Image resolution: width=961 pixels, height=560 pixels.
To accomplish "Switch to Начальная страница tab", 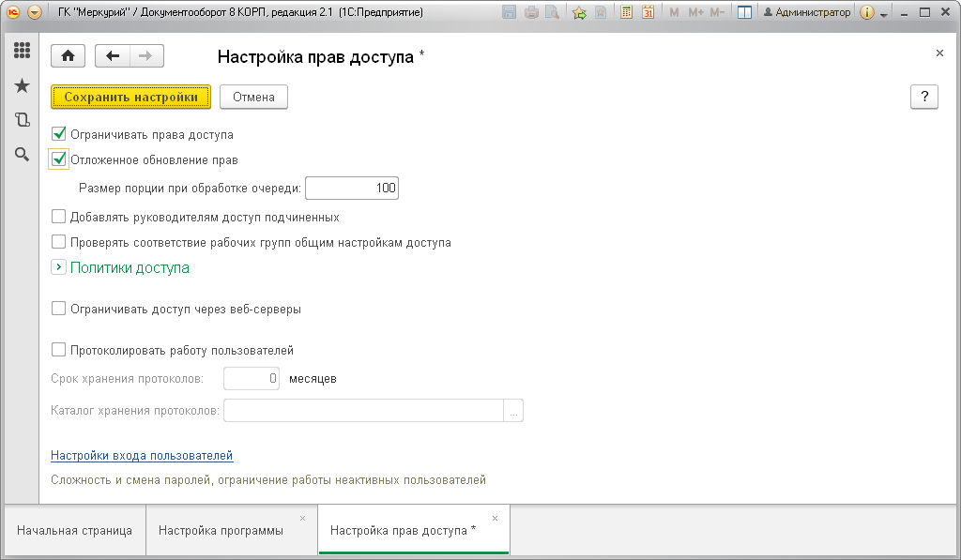I will [75, 530].
